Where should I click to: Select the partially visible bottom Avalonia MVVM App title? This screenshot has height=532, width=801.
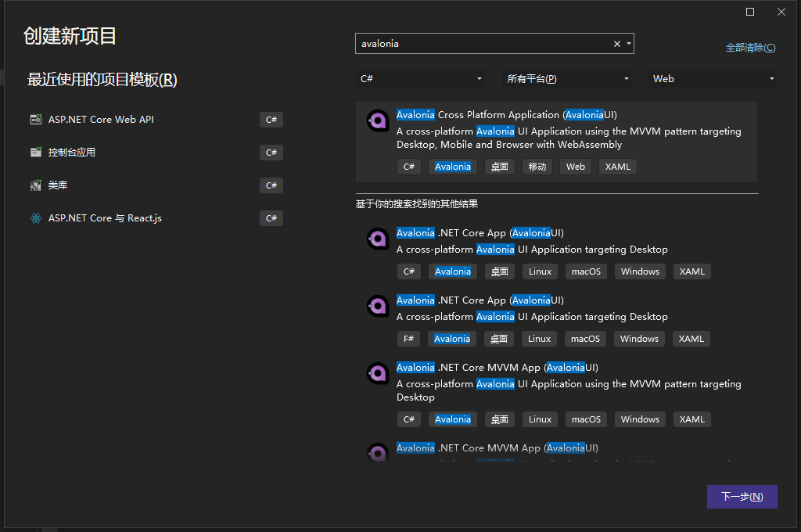[x=497, y=448]
